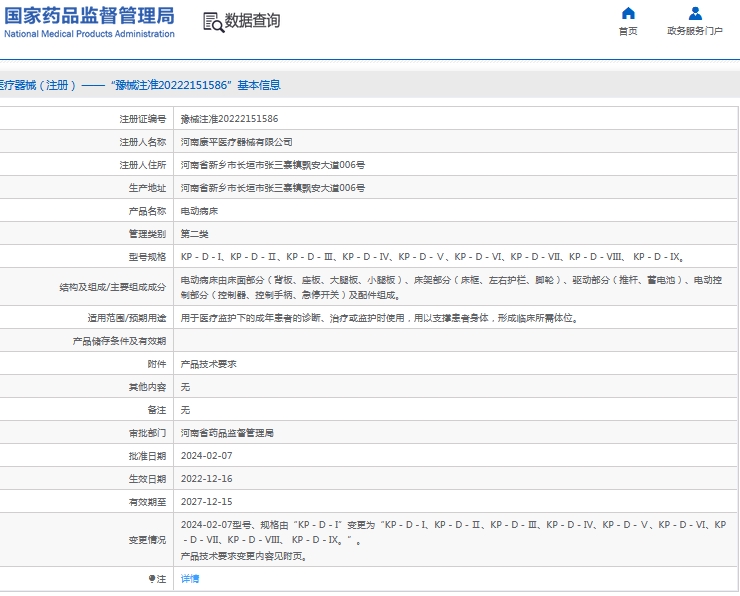Viewport: 740px width, 596px height.
Task: Select the 生效日期 value 2022-12-16
Action: [206, 479]
